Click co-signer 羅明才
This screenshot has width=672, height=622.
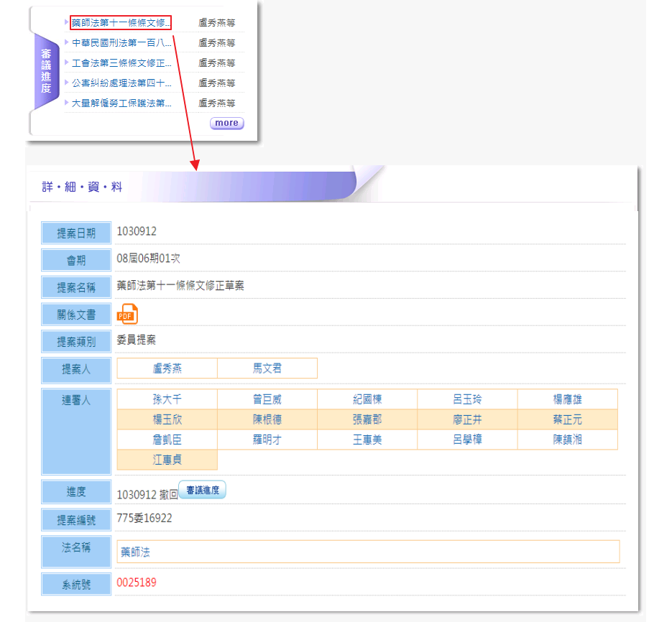click(267, 440)
